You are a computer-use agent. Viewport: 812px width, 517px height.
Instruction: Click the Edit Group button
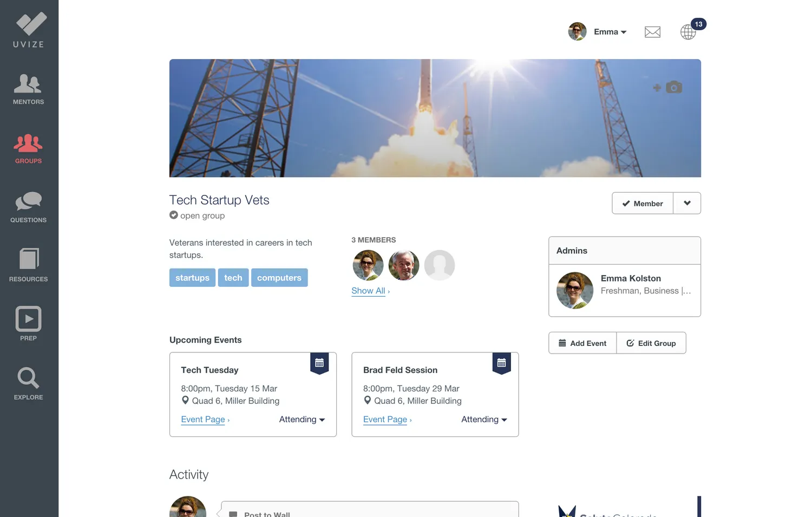point(651,343)
